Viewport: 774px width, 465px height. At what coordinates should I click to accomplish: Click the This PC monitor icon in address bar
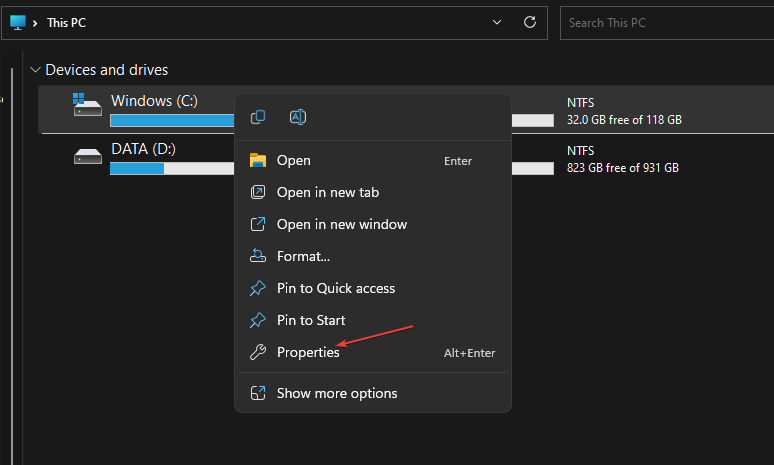(x=18, y=22)
